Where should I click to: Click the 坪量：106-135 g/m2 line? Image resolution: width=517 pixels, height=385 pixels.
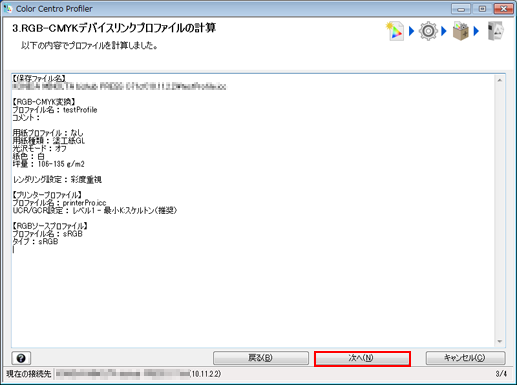tap(48, 164)
